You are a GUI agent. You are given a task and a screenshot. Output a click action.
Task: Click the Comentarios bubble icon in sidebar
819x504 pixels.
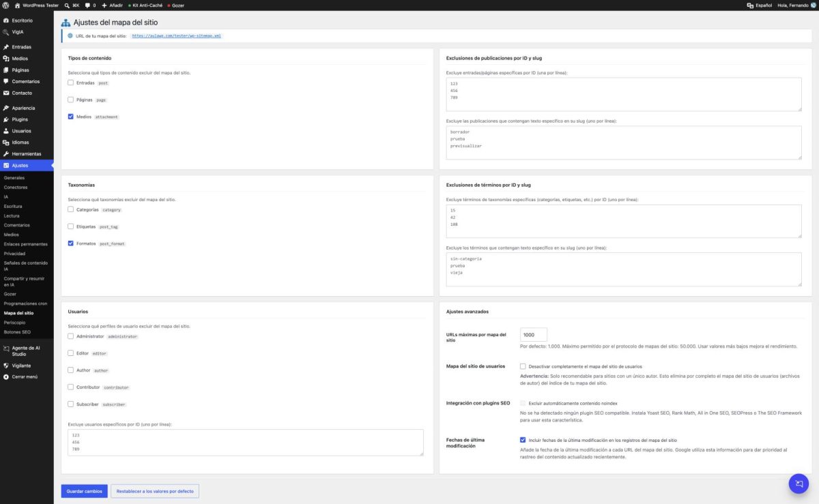click(6, 82)
